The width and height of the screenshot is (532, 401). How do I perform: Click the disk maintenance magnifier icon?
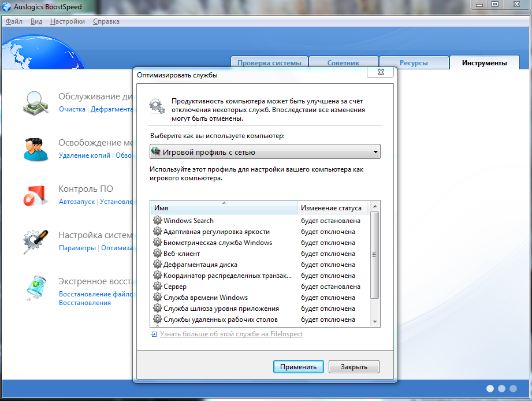click(x=36, y=103)
